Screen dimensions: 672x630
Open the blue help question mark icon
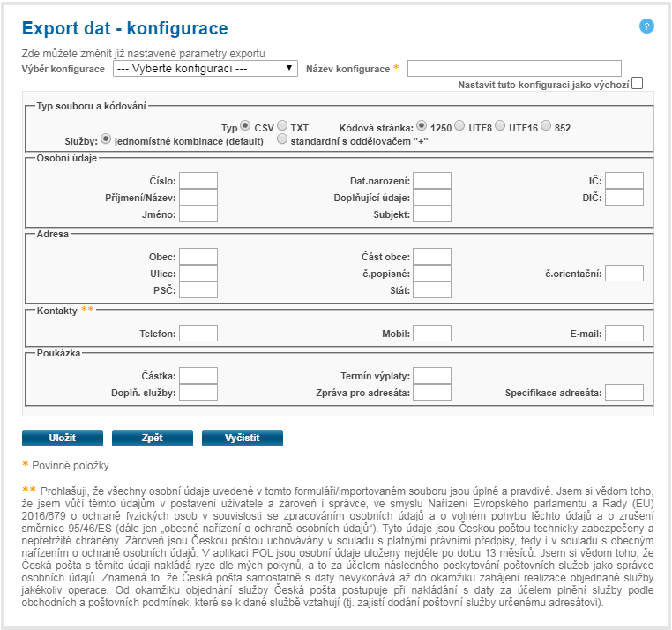pos(646,26)
